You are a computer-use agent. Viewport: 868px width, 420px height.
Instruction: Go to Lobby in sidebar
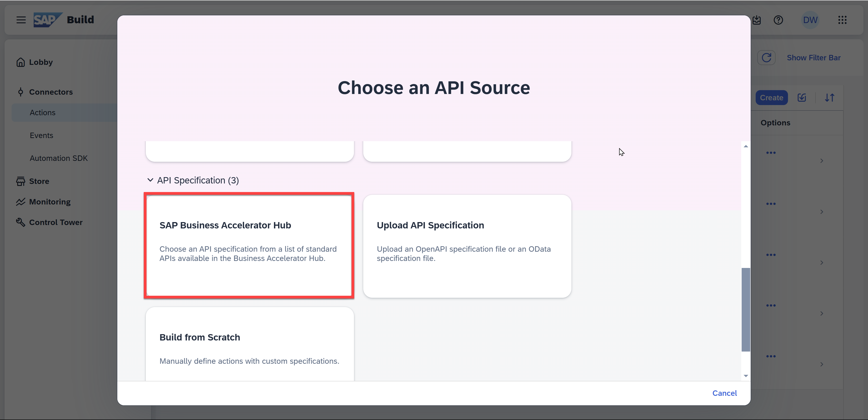click(40, 62)
